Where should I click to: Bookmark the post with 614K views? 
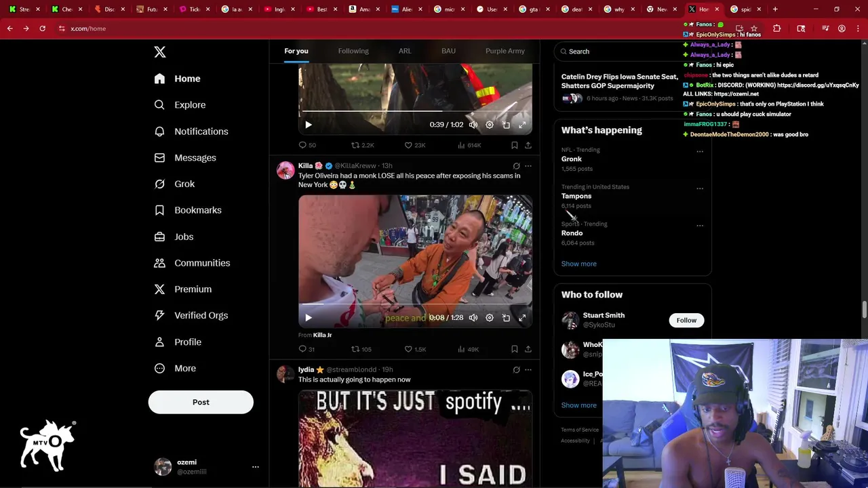514,145
